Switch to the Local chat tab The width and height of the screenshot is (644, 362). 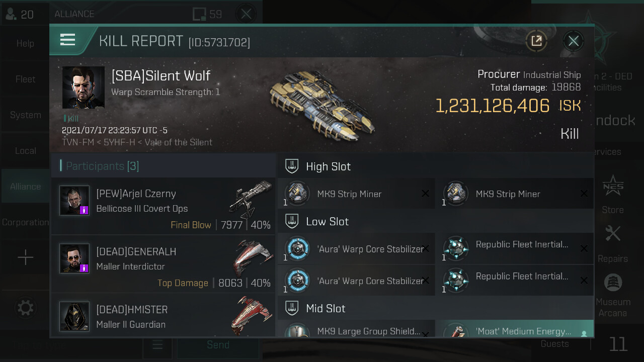[x=25, y=150]
